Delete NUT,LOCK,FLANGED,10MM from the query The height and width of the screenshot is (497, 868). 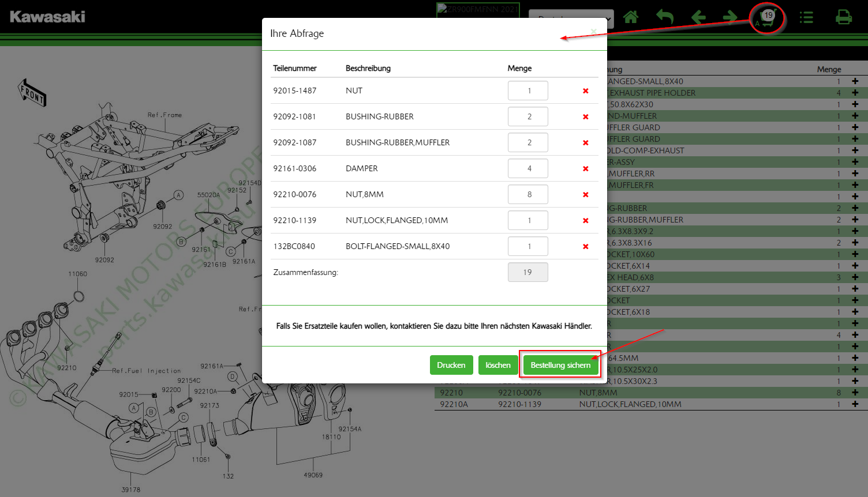click(x=585, y=220)
